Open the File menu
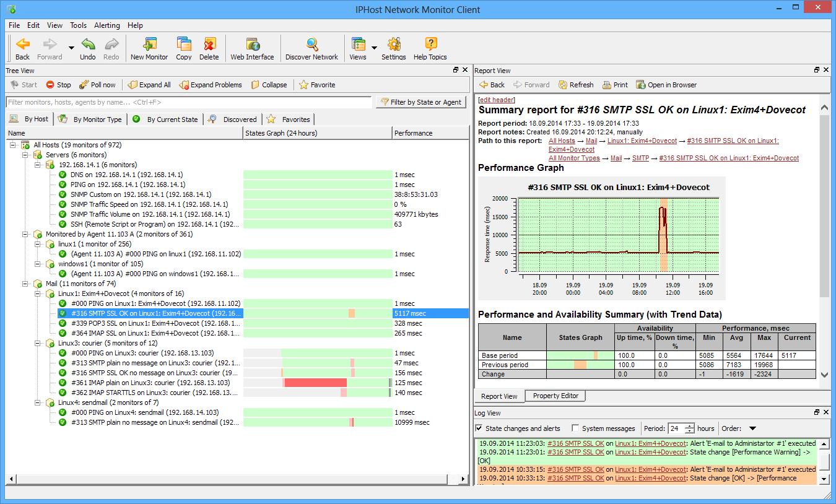This screenshot has height=504, width=836. click(14, 25)
